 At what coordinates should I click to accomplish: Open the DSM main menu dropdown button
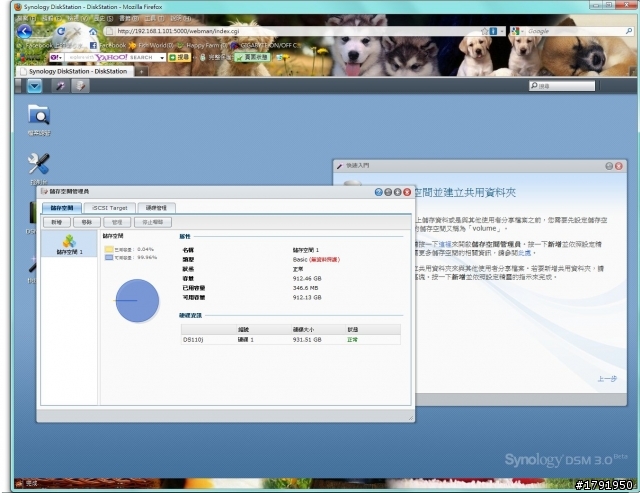pos(35,86)
